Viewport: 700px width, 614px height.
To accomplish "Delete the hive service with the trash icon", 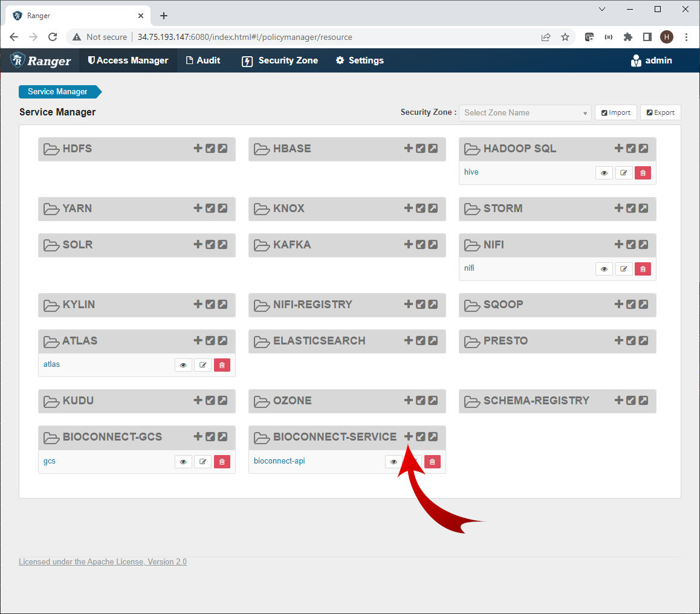I will [643, 172].
